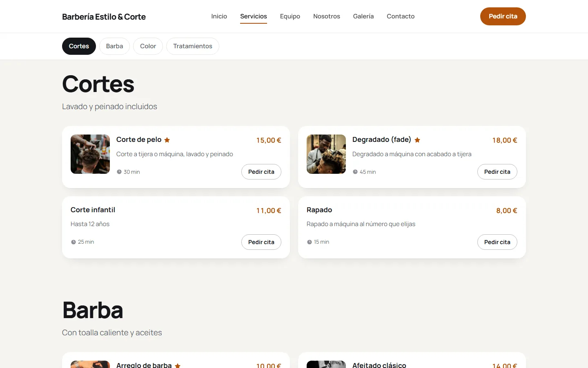This screenshot has height=368, width=588.
Task: Click the Afeitado clásico title
Action: pos(379,365)
